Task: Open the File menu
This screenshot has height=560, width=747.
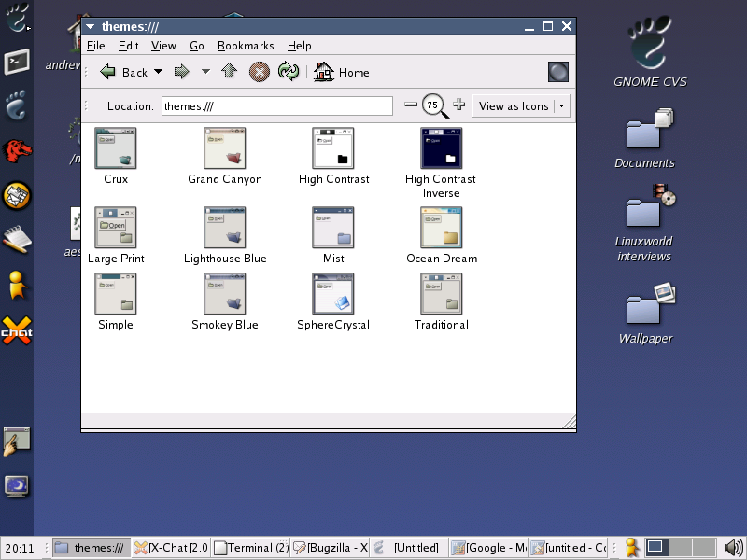Action: [96, 46]
